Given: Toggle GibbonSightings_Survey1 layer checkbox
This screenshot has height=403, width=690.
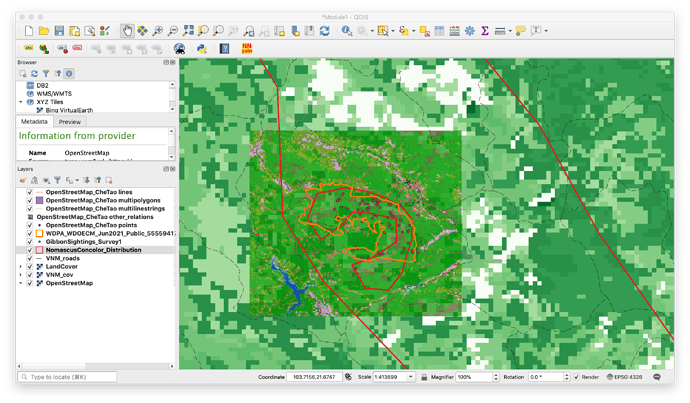Looking at the screenshot, I should [x=30, y=242].
